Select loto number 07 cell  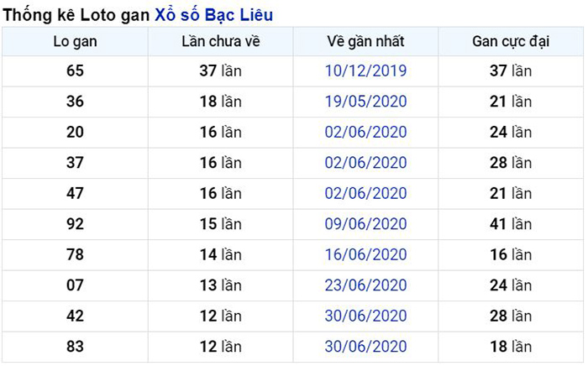point(75,285)
